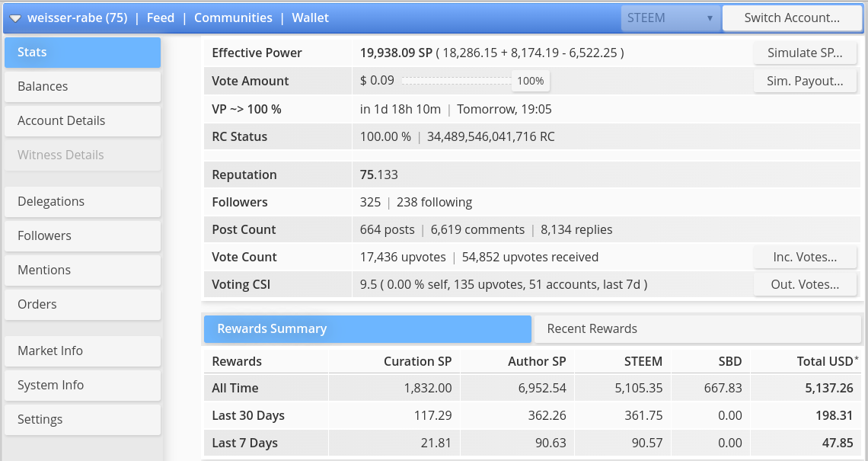Click the Switch Account button
The height and width of the screenshot is (461, 868).
[792, 18]
